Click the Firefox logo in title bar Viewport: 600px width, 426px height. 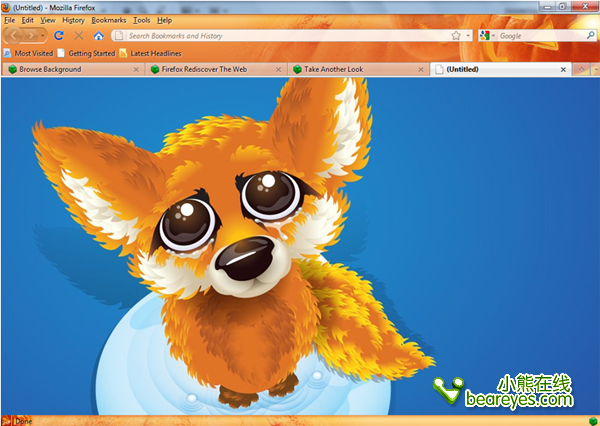[6, 7]
